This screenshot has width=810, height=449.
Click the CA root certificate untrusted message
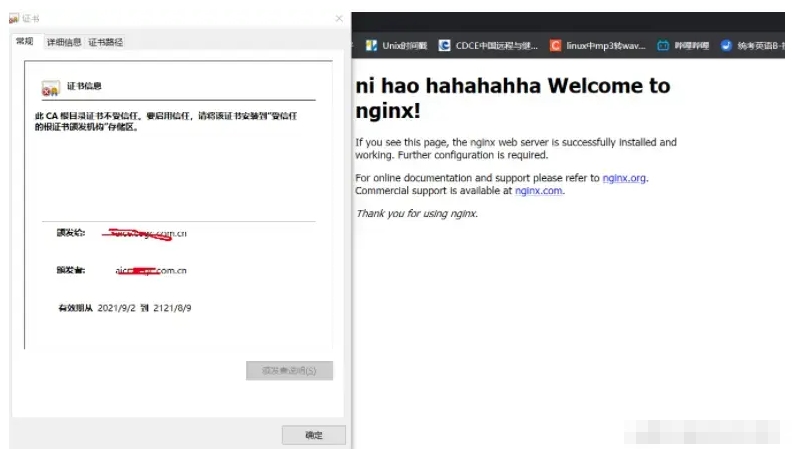point(165,121)
